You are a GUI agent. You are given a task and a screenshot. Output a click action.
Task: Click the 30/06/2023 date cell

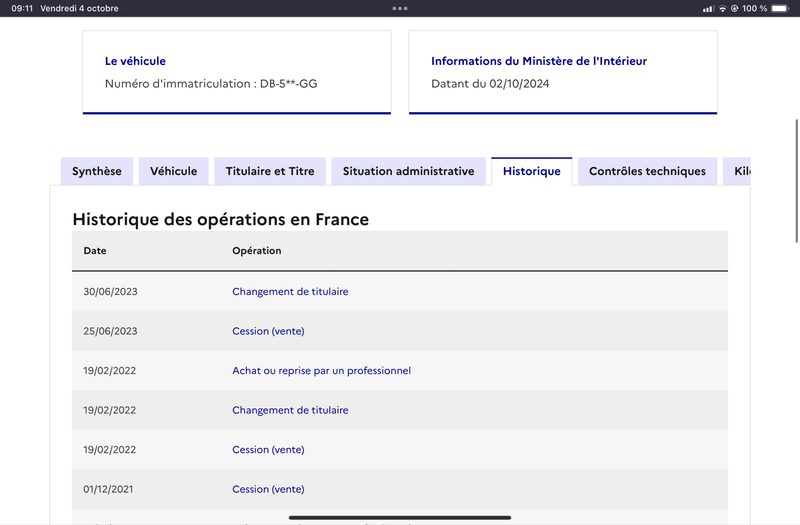[x=110, y=291]
